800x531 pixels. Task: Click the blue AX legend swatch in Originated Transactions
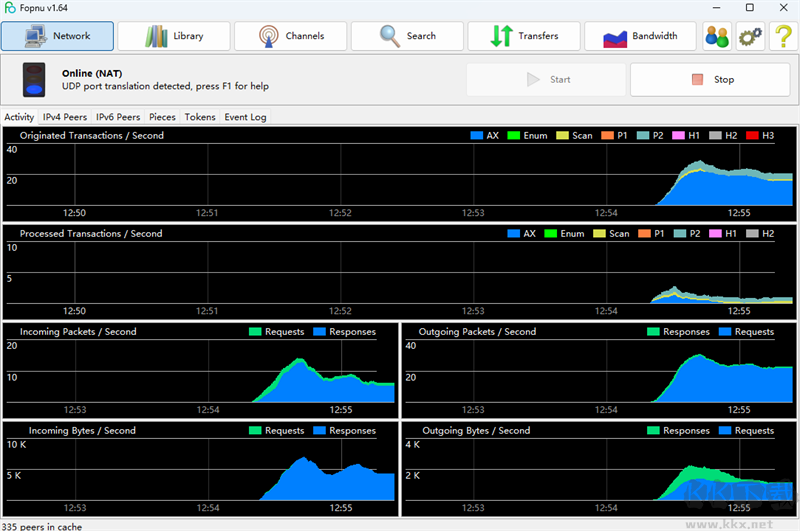pos(476,136)
